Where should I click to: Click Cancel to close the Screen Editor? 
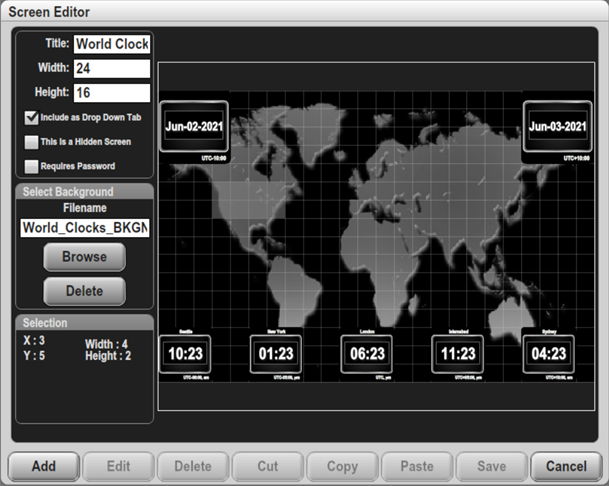(x=566, y=466)
